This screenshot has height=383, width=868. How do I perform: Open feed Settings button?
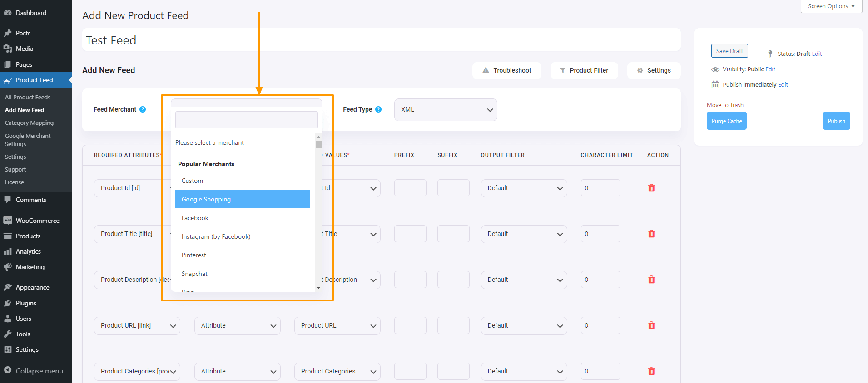(654, 70)
